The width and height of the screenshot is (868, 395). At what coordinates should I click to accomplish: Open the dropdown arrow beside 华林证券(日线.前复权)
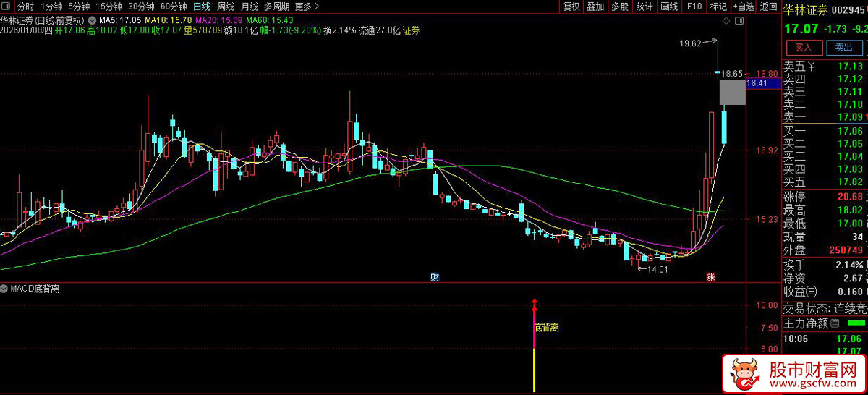pos(92,20)
